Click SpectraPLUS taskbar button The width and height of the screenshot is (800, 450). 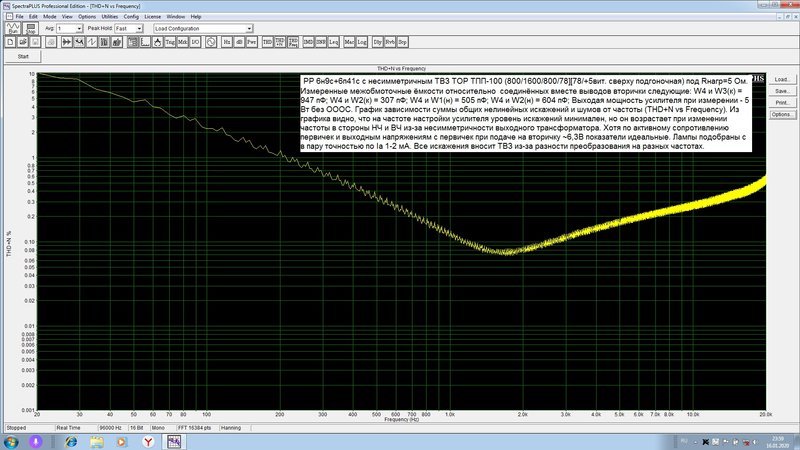[x=174, y=442]
